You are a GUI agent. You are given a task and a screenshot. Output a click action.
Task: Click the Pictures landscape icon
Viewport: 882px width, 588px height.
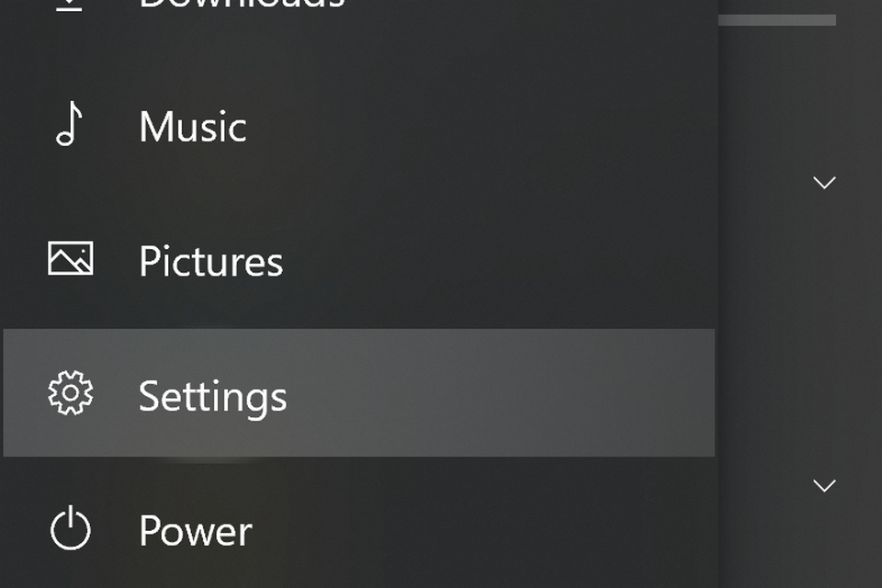pyautogui.click(x=71, y=259)
